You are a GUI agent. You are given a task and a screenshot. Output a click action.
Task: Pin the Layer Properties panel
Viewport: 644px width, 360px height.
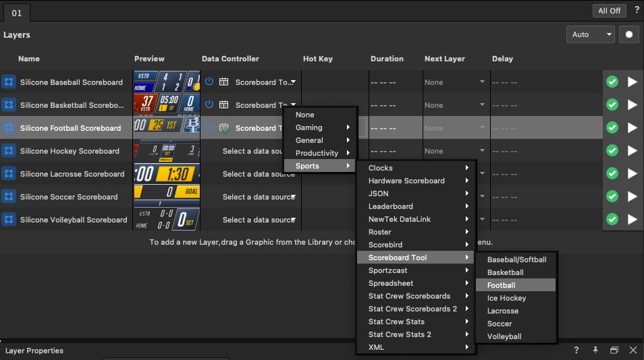point(595,350)
